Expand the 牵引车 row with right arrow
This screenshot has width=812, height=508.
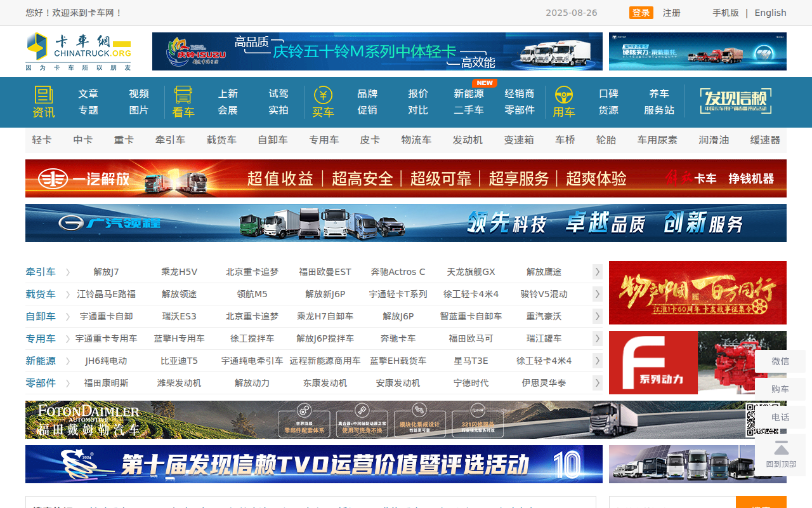tap(598, 272)
